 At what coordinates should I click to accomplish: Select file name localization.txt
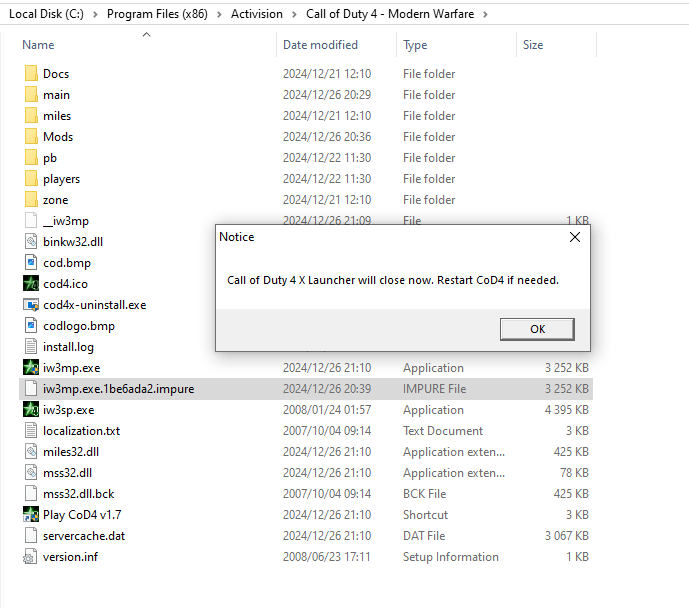[81, 431]
